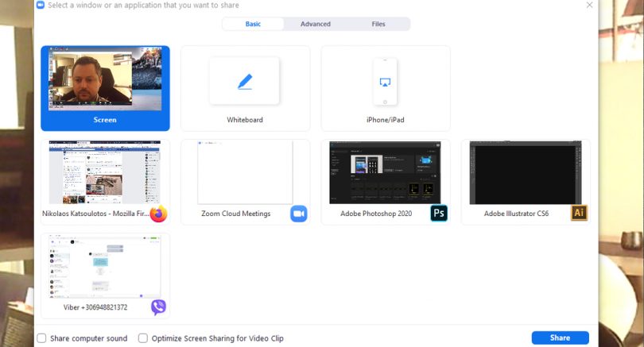Viewport: 644px width, 347px height.
Task: Select Adobe Photoshop 2020 window thumbnail
Action: tap(385, 172)
